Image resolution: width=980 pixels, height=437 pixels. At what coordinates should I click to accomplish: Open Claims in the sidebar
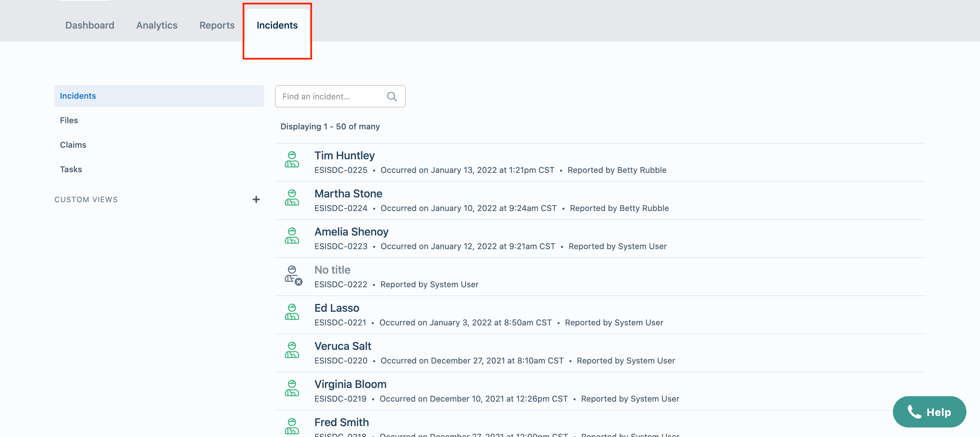click(73, 145)
